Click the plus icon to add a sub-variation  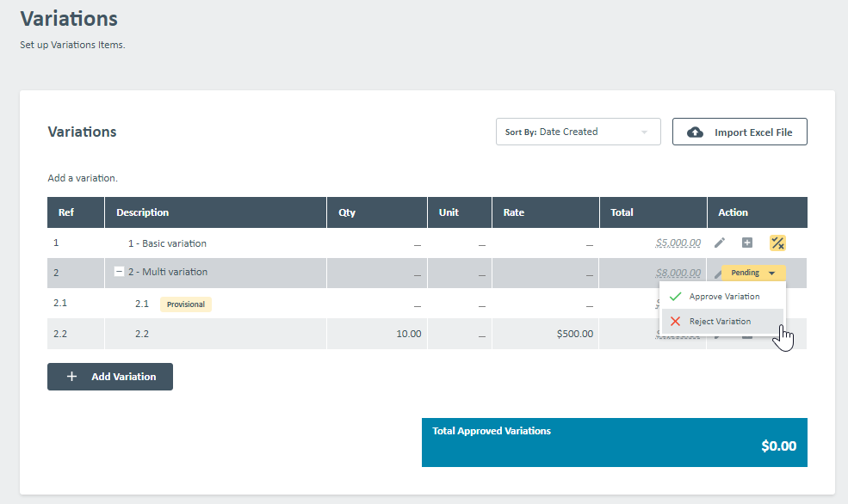coord(747,243)
